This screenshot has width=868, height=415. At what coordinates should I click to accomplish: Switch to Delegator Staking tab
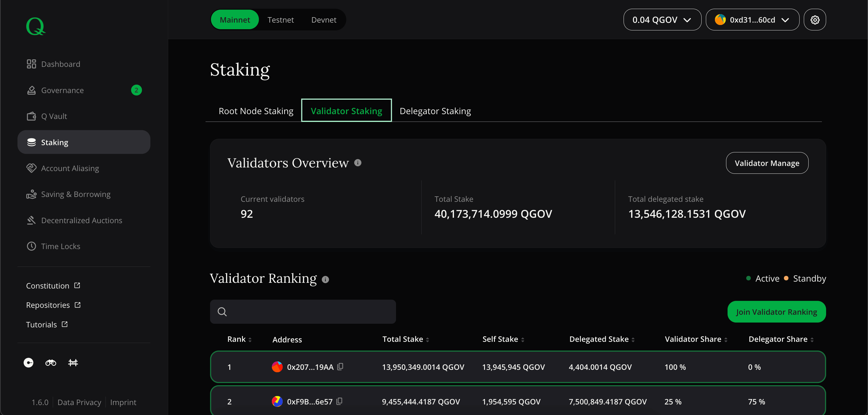coord(435,111)
